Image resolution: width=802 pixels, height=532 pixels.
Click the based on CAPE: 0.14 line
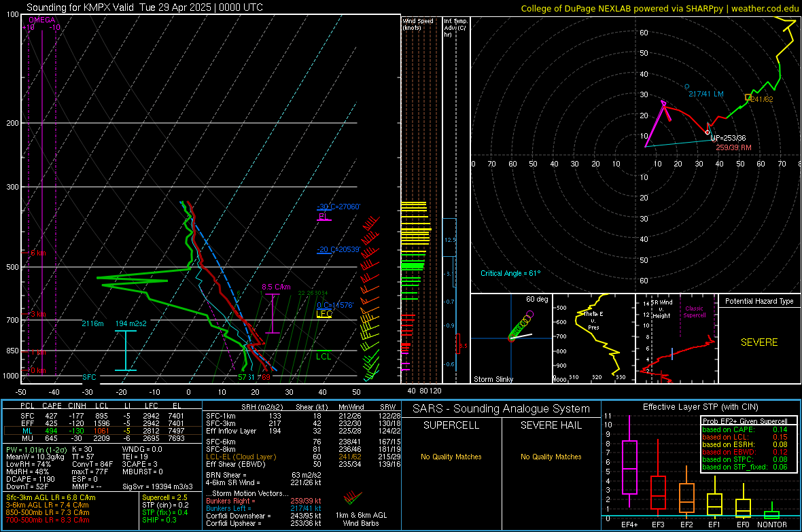point(745,429)
